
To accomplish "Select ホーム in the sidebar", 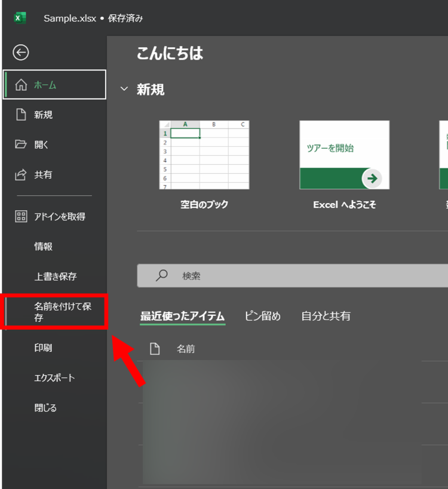I will tap(54, 85).
